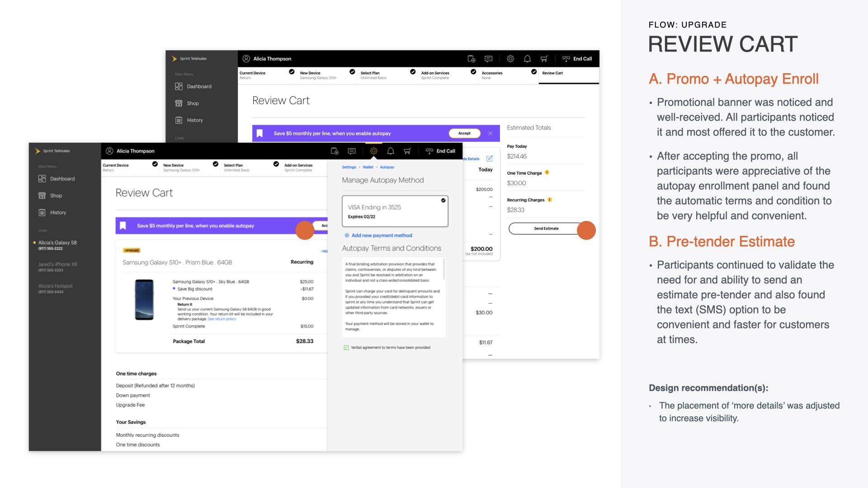This screenshot has height=488, width=868.
Task: Click Pay Today amount $214.46
Action: click(x=517, y=156)
